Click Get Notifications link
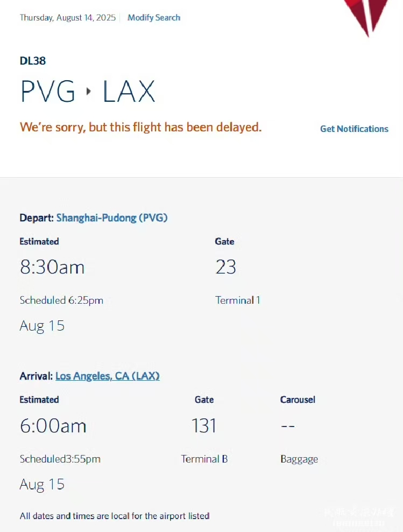Image resolution: width=403 pixels, height=532 pixels. click(x=354, y=129)
